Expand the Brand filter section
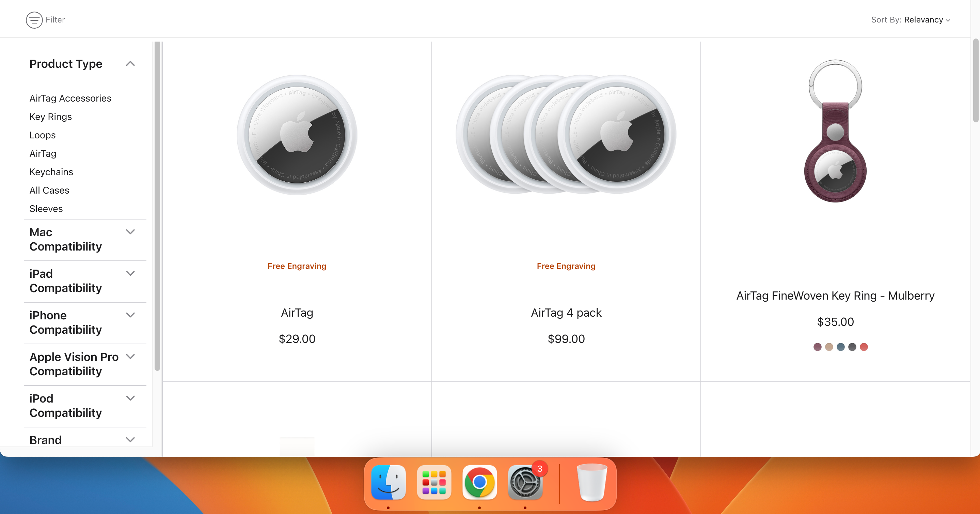The height and width of the screenshot is (514, 980). 130,440
